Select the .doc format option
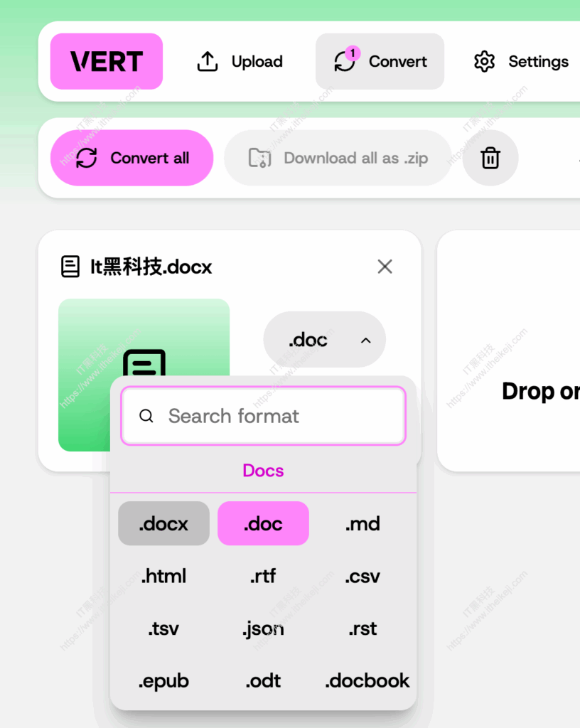580x728 pixels. pyautogui.click(x=263, y=523)
